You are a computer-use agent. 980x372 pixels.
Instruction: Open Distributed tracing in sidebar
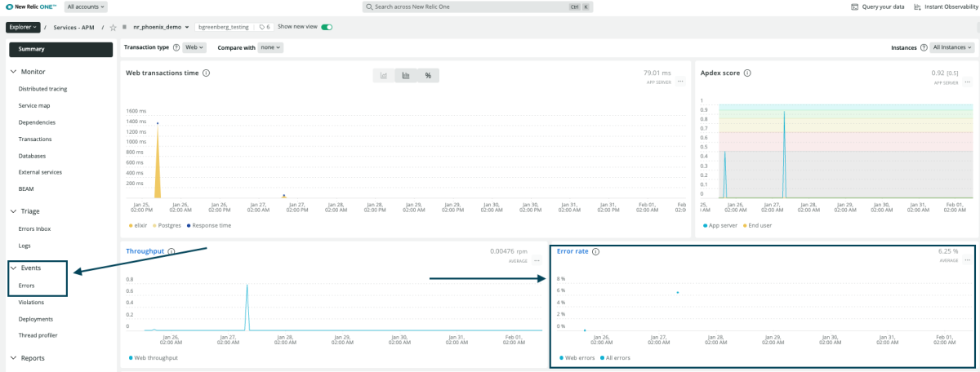(x=42, y=89)
